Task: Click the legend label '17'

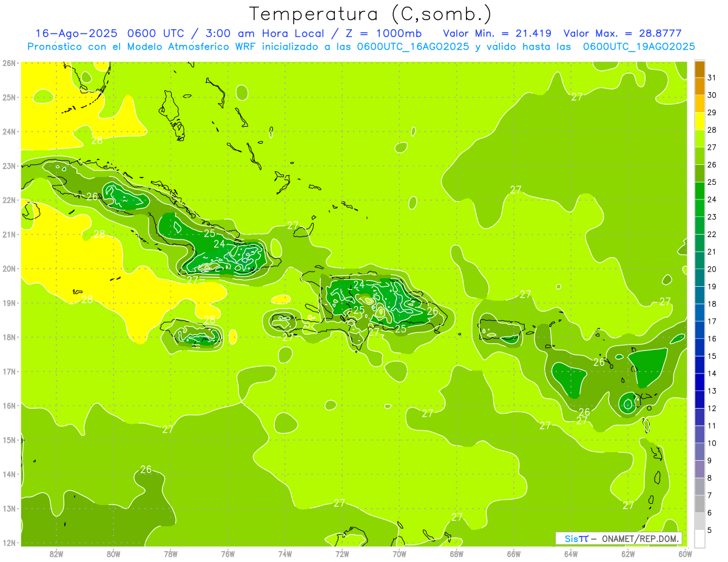Action: (712, 321)
